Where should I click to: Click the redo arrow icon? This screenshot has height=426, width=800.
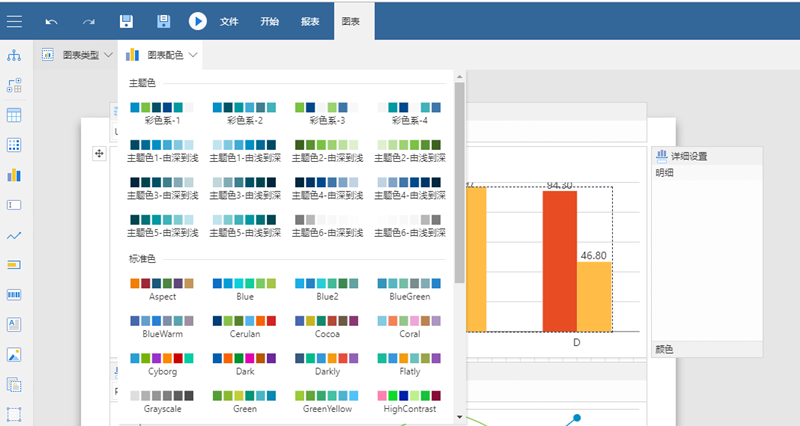tap(89, 21)
